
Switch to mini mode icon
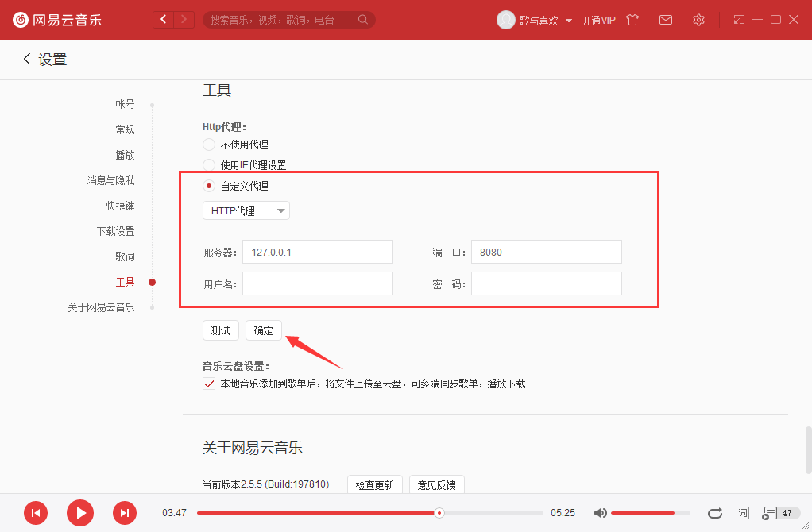coord(739,20)
